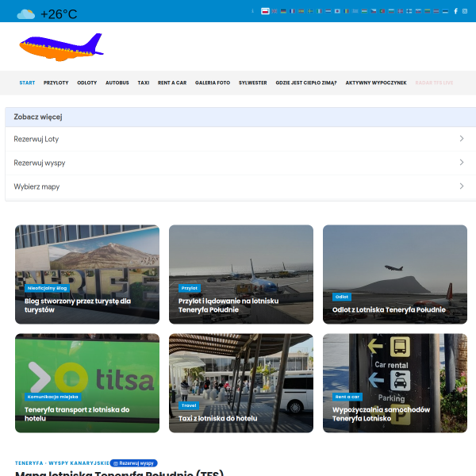476x476 pixels.
Task: Click the icon right of Facebook
Action: point(465,11)
